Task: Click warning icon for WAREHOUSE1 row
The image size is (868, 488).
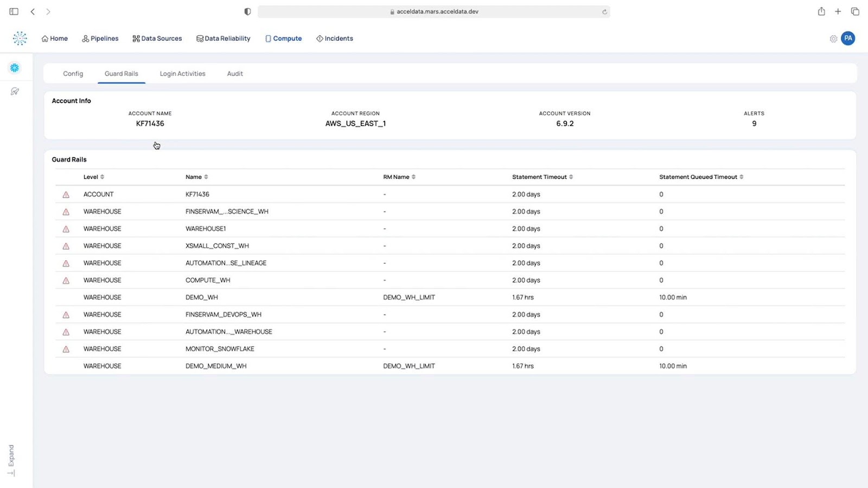Action: (x=66, y=229)
